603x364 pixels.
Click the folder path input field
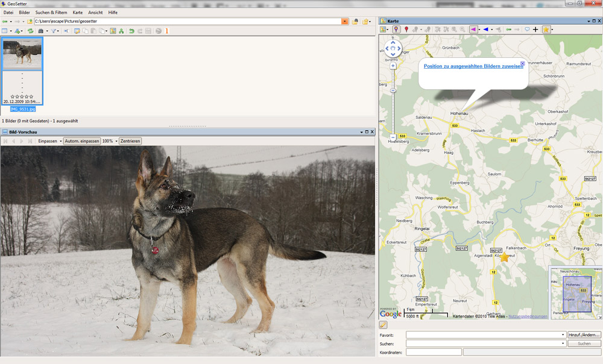point(188,22)
